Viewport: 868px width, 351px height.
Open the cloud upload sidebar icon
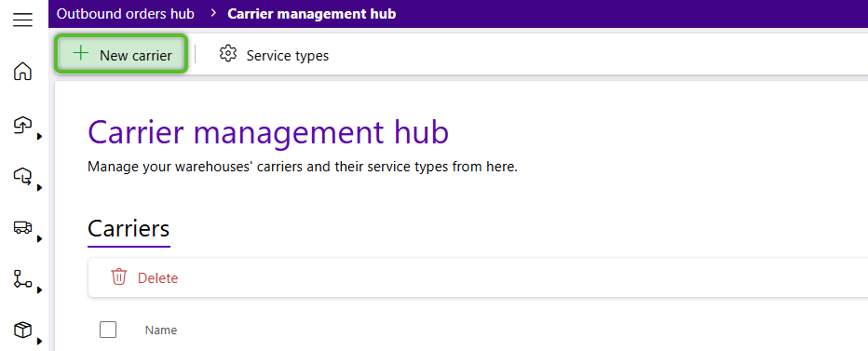22,125
